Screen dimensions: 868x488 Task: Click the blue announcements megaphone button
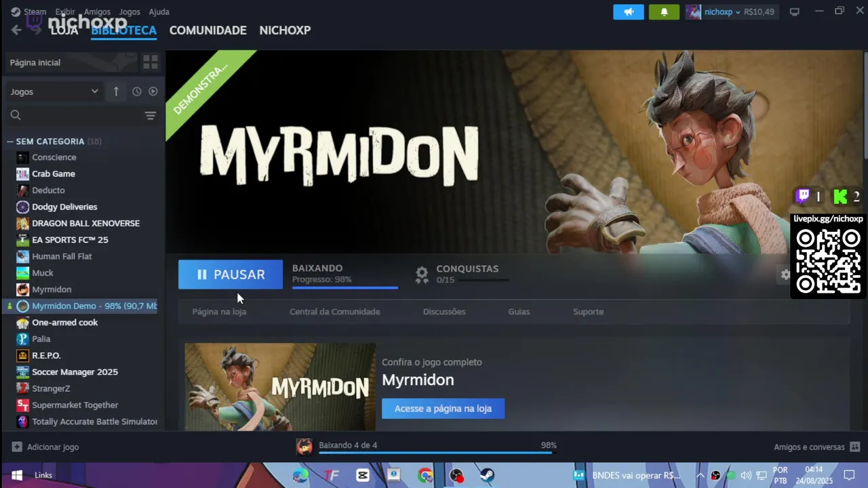[x=629, y=12]
